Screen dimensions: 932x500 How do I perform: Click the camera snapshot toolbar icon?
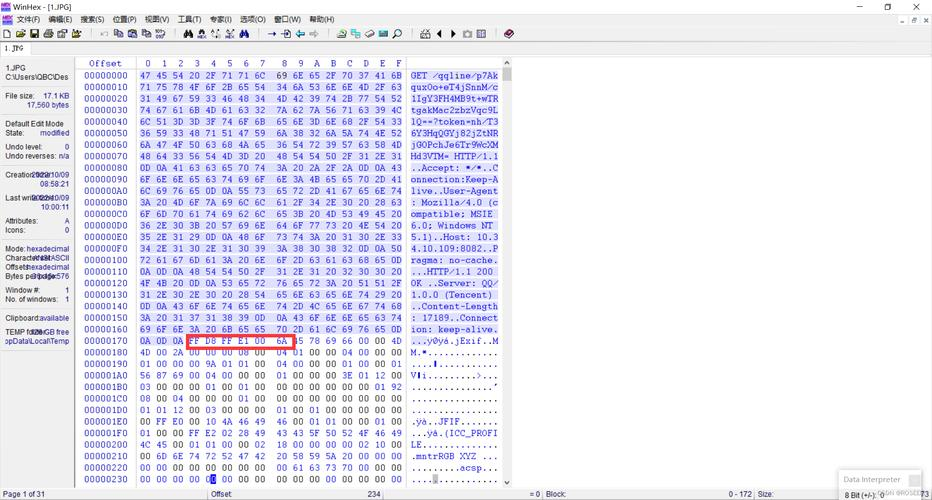467,34
